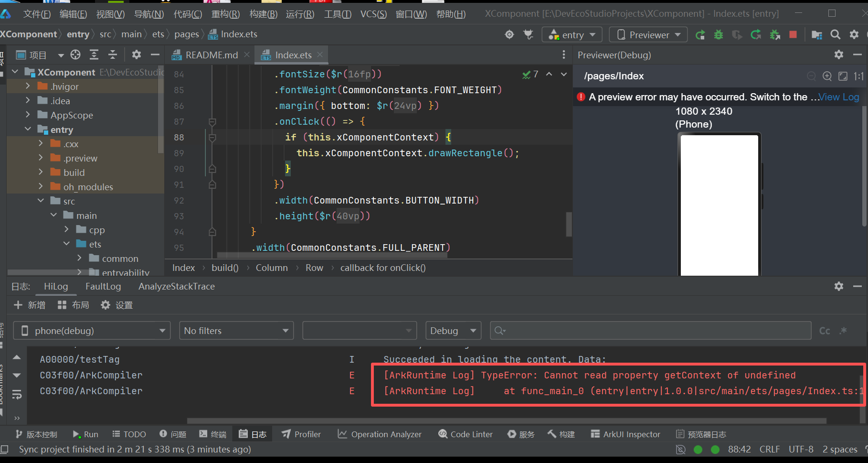The width and height of the screenshot is (868, 463).
Task: Click the View Log link
Action: pos(838,97)
